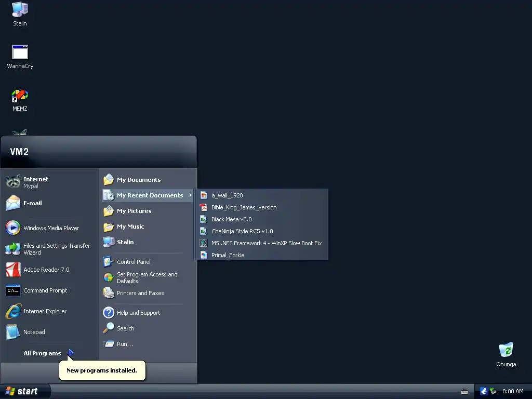Screen dimensions: 532x399
Task: Select the WannaCry desktop icon
Action: (x=20, y=52)
